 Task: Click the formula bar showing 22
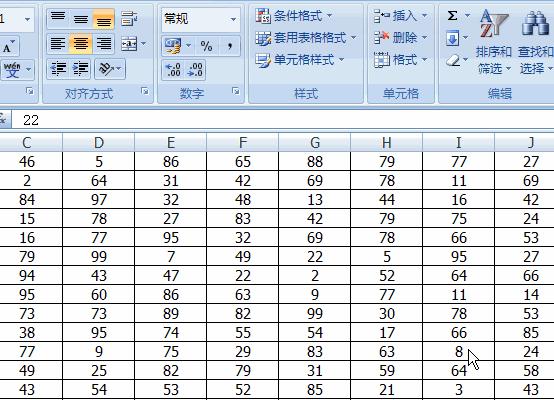tap(283, 120)
